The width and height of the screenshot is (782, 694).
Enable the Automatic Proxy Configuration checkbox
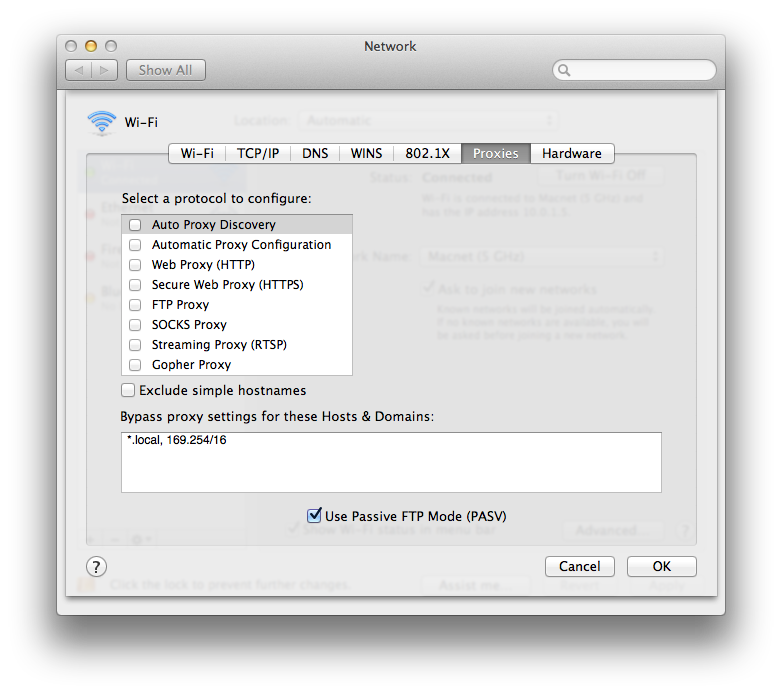135,245
